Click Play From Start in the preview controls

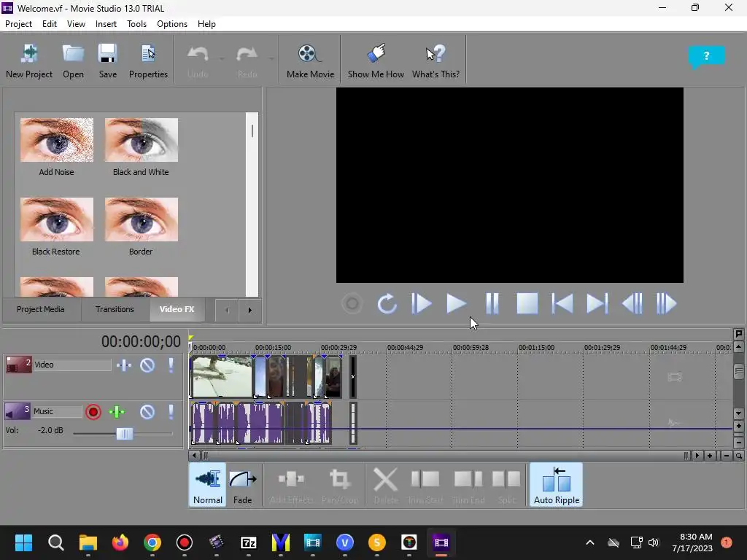click(422, 304)
